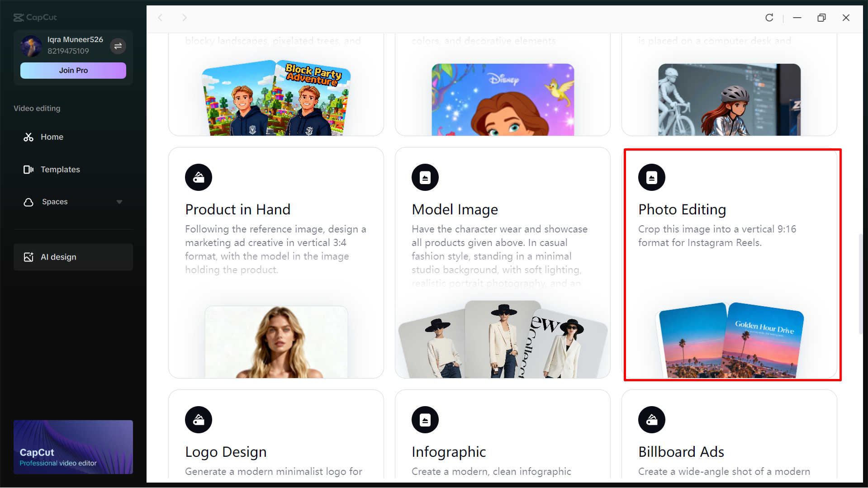Click the Join Pro button
The image size is (868, 488).
pos(73,70)
